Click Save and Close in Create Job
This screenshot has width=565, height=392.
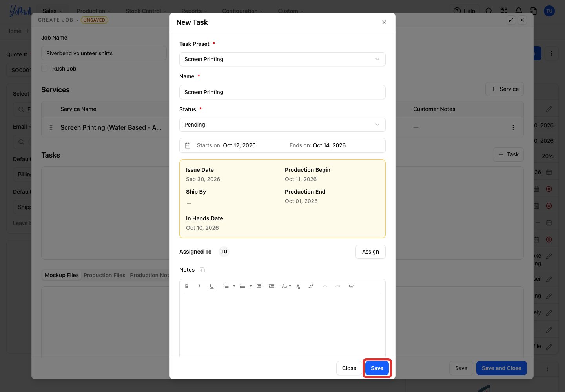coord(501,368)
